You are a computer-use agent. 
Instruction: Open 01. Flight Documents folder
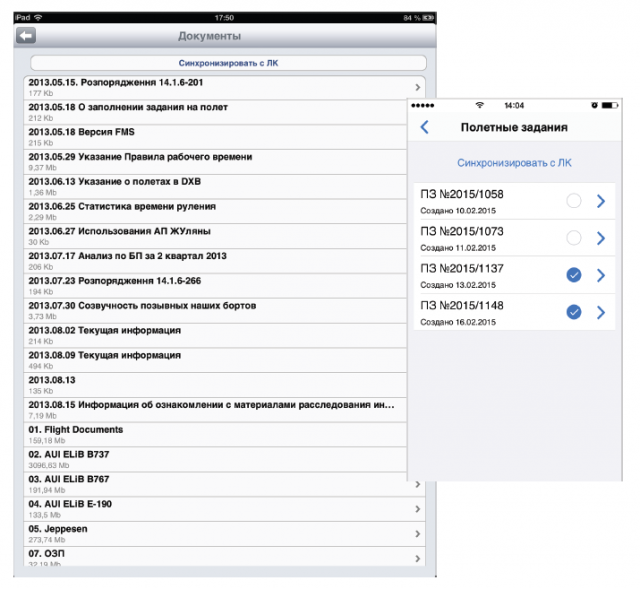(x=216, y=435)
